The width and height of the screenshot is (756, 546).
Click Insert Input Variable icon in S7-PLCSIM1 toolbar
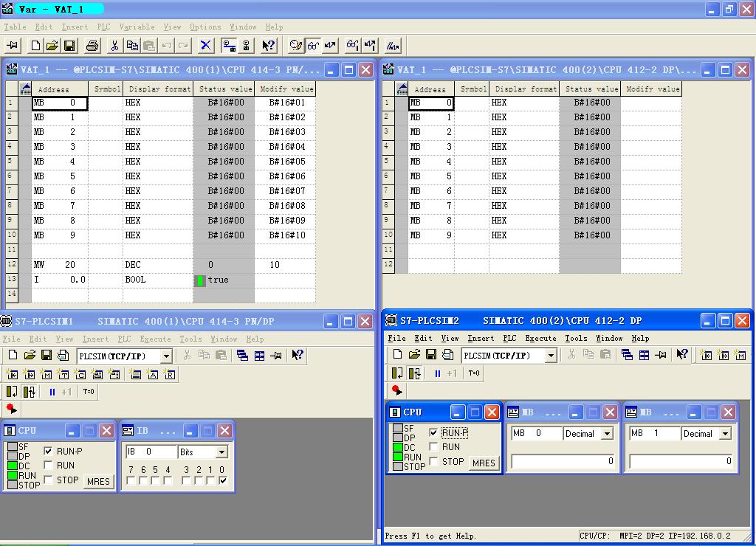pos(13,374)
